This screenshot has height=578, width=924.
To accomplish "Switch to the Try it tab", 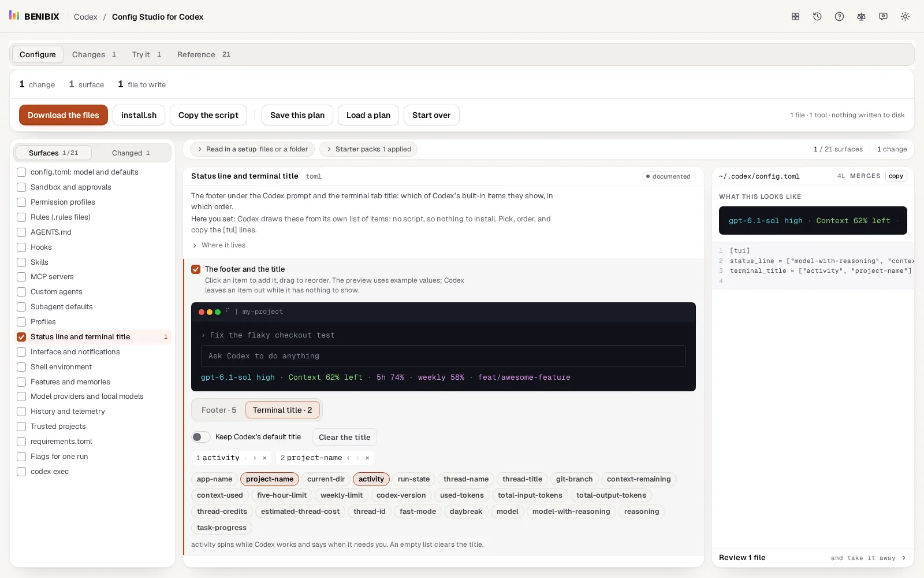I will point(147,54).
